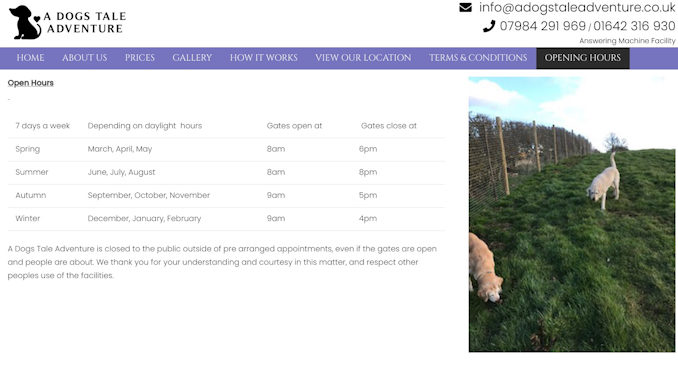Go to the About Us page
Image resolution: width=678 pixels, height=374 pixels.
coord(84,58)
